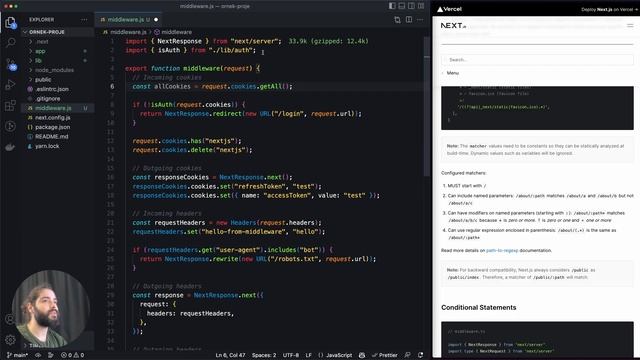Click the 'Configured matchers:' text in docs
Viewport: 640px width, 360px height.
(464, 173)
